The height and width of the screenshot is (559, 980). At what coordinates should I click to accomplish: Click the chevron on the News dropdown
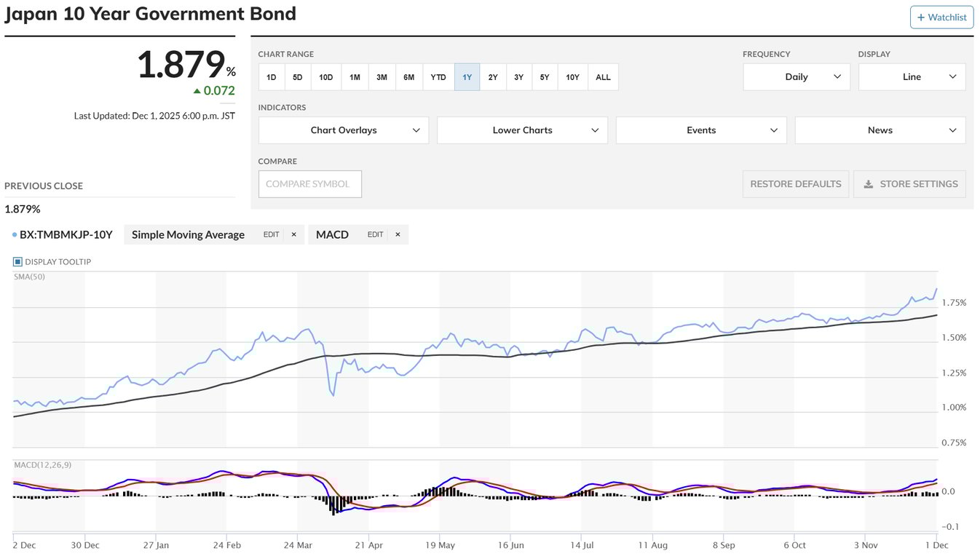tap(952, 130)
